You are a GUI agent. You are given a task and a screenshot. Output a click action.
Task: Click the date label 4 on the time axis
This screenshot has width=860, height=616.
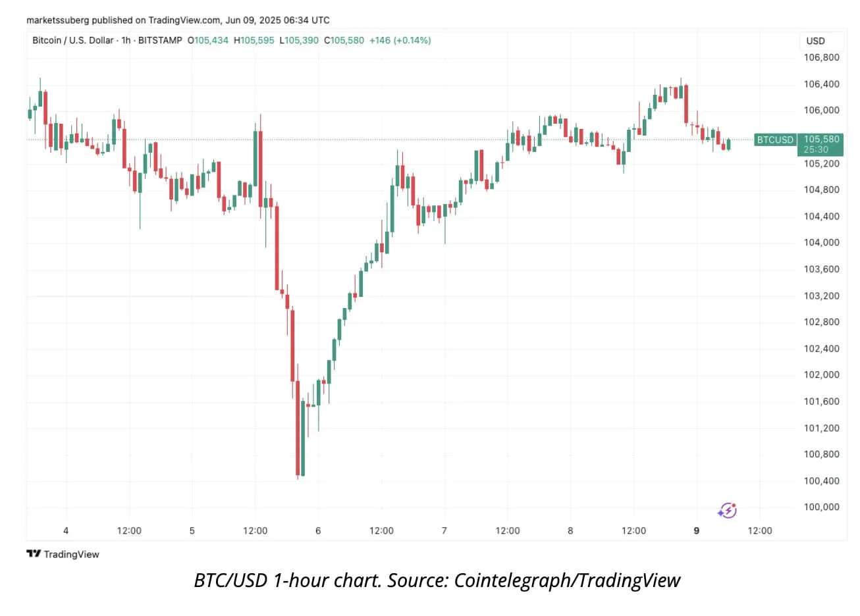(66, 530)
